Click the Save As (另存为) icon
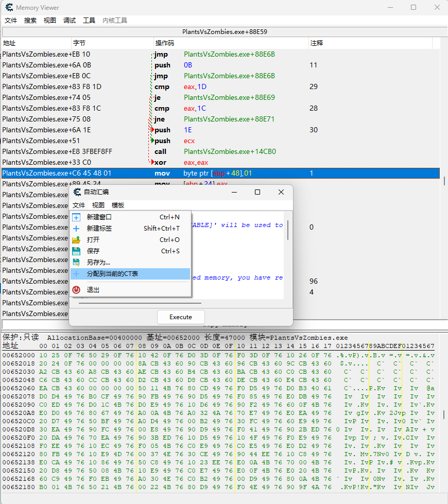The width and height of the screenshot is (448, 504). [76, 263]
